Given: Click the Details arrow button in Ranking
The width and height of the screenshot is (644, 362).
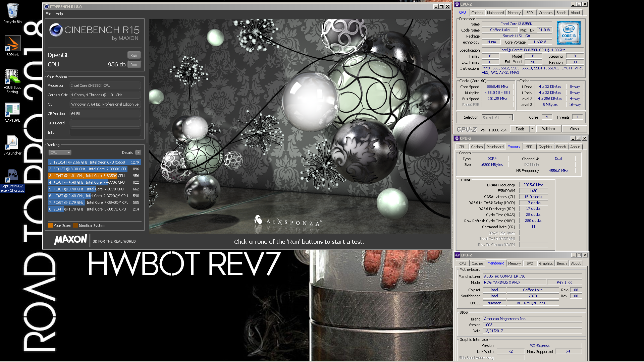Looking at the screenshot, I should pyautogui.click(x=138, y=153).
